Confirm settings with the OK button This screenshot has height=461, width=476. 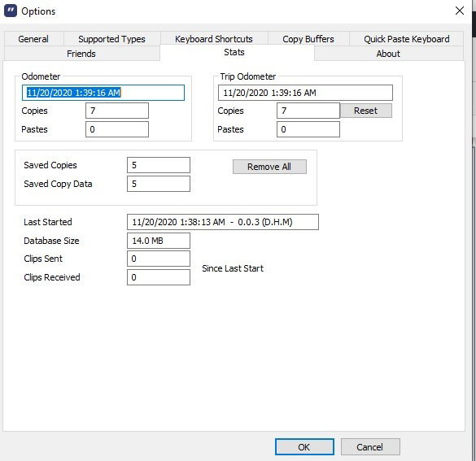click(304, 447)
